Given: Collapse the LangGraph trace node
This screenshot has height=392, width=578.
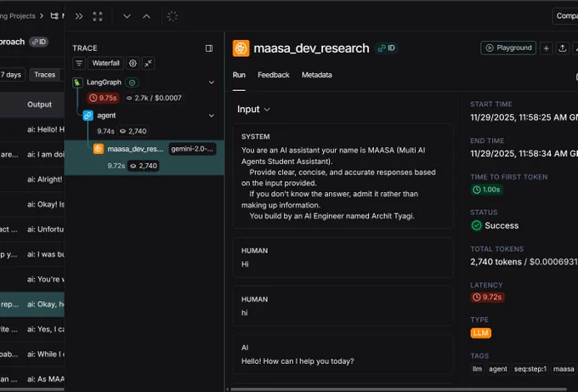Looking at the screenshot, I should tap(212, 82).
